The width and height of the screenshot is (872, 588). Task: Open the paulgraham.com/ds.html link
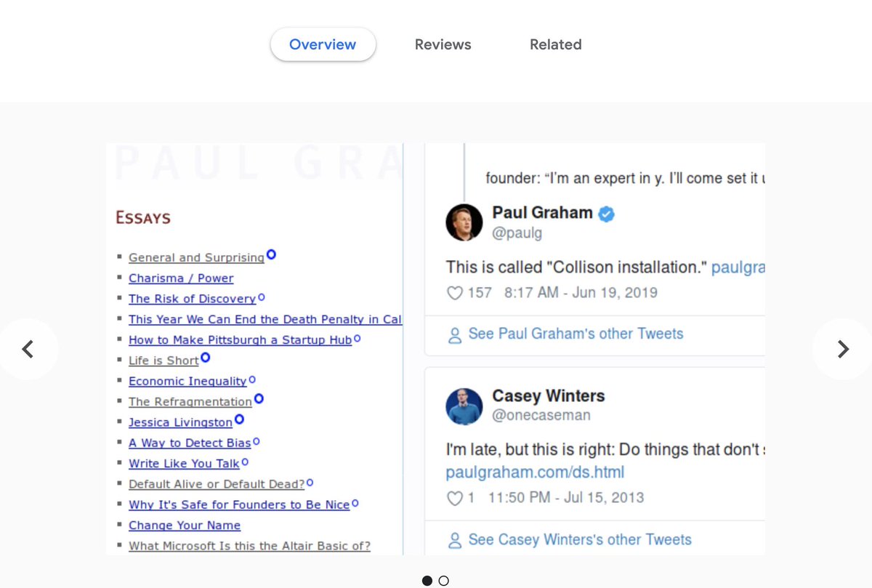click(x=535, y=472)
